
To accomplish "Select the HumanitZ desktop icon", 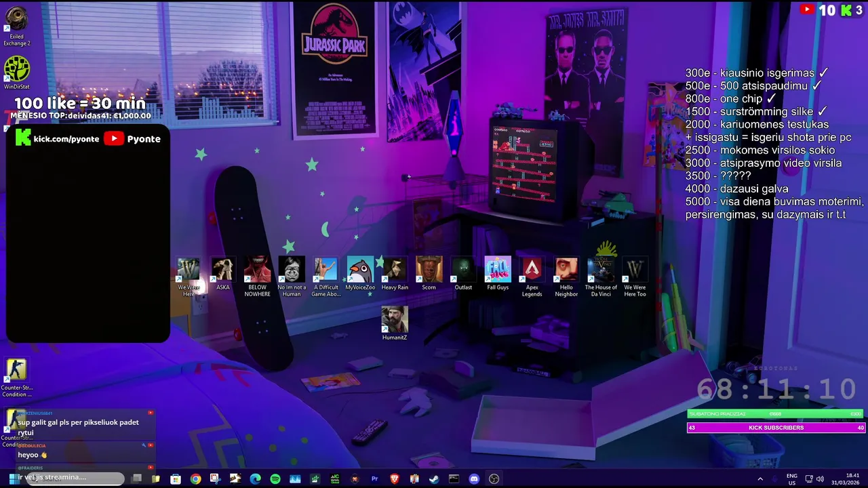I will pos(395,323).
